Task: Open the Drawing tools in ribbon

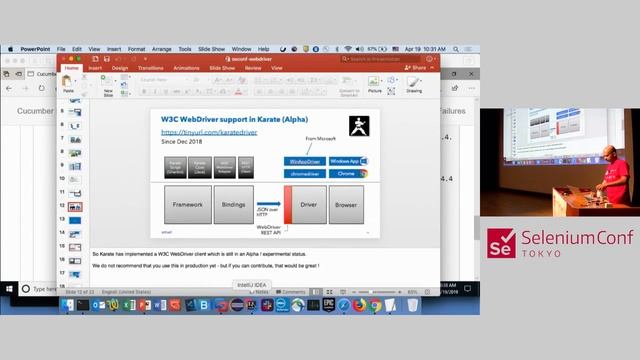Action: [413, 84]
